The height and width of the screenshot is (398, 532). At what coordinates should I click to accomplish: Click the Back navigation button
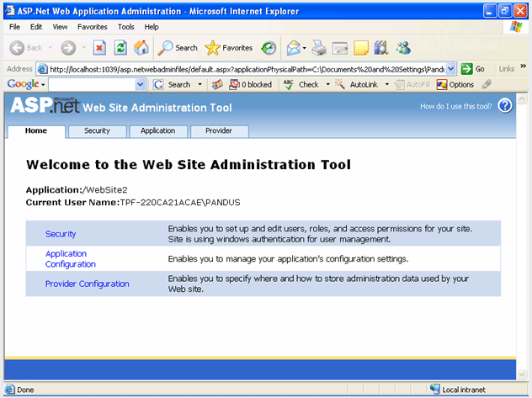[x=26, y=48]
